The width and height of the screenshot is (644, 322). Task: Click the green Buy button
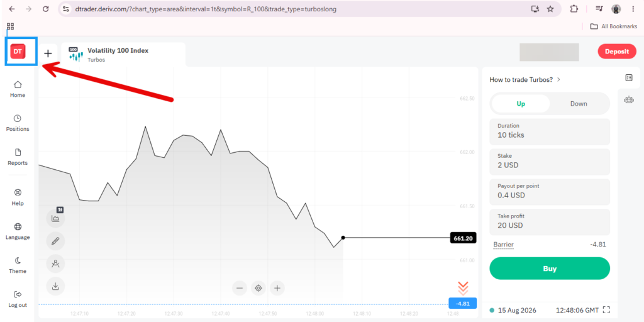(x=550, y=269)
